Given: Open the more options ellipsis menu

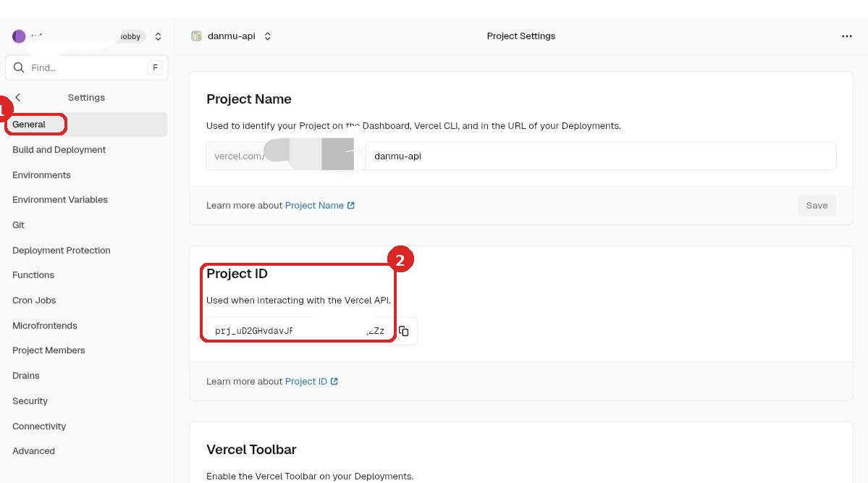Looking at the screenshot, I should click(846, 35).
